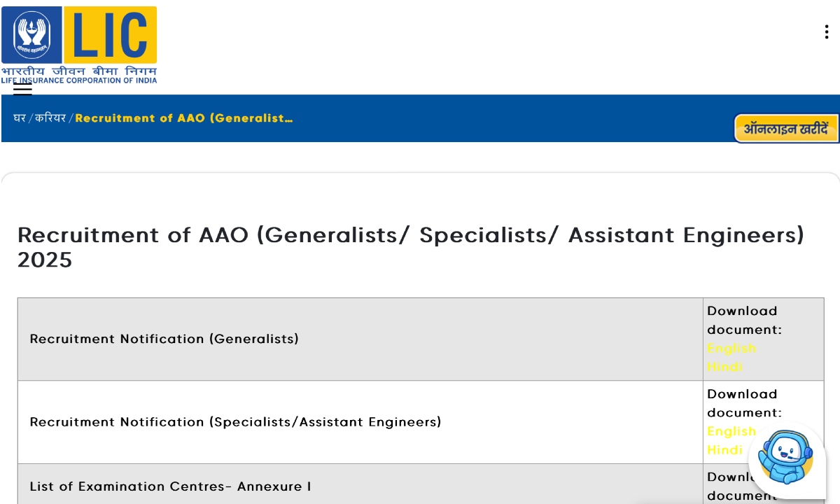Download the English Generalists notification
840x504 pixels.
tap(731, 348)
